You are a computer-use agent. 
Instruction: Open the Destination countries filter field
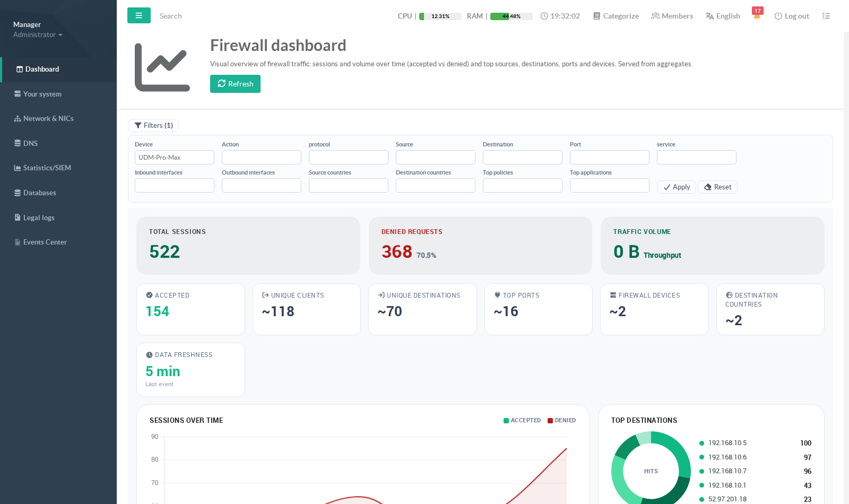coord(436,186)
